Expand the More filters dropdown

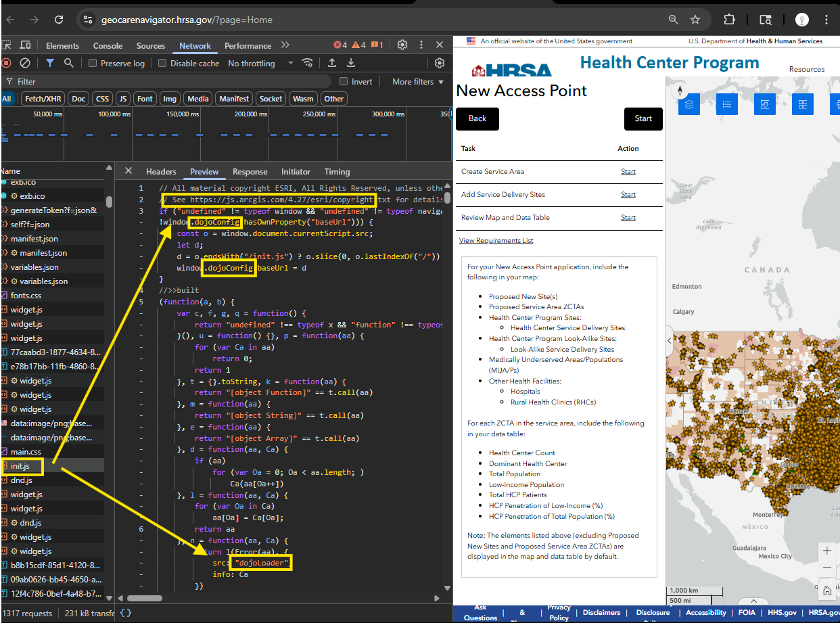pyautogui.click(x=418, y=81)
